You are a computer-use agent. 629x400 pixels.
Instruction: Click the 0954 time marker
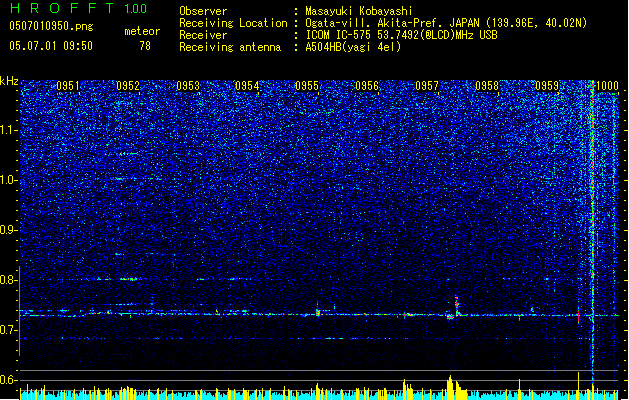click(x=248, y=86)
